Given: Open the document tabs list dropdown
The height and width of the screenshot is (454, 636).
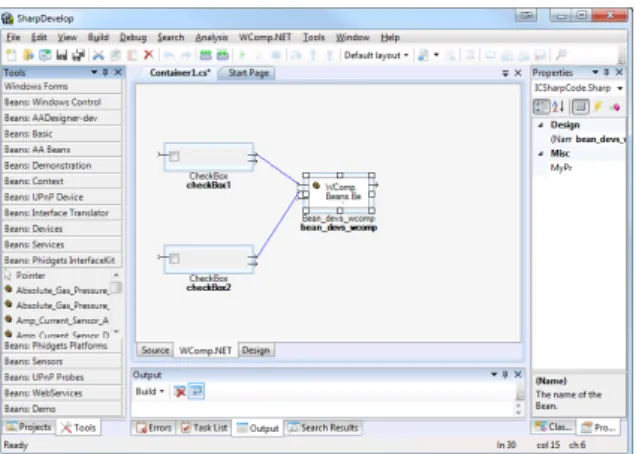Looking at the screenshot, I should point(505,73).
